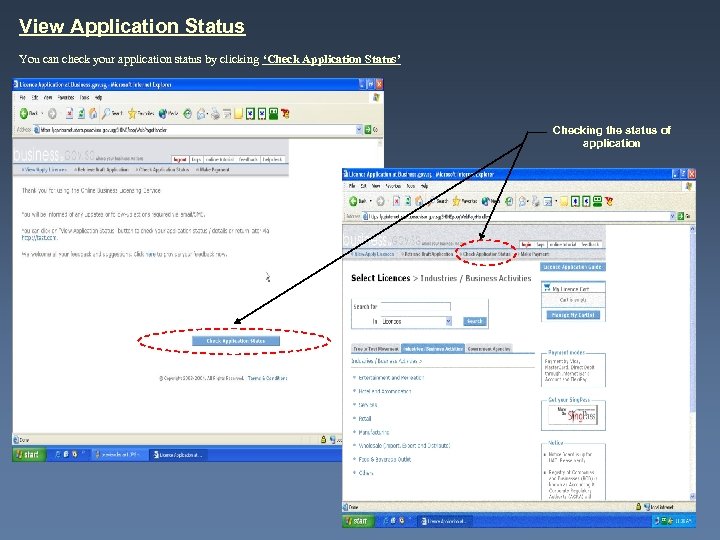
Task: Open View menu in right browser window
Action: coord(376,186)
